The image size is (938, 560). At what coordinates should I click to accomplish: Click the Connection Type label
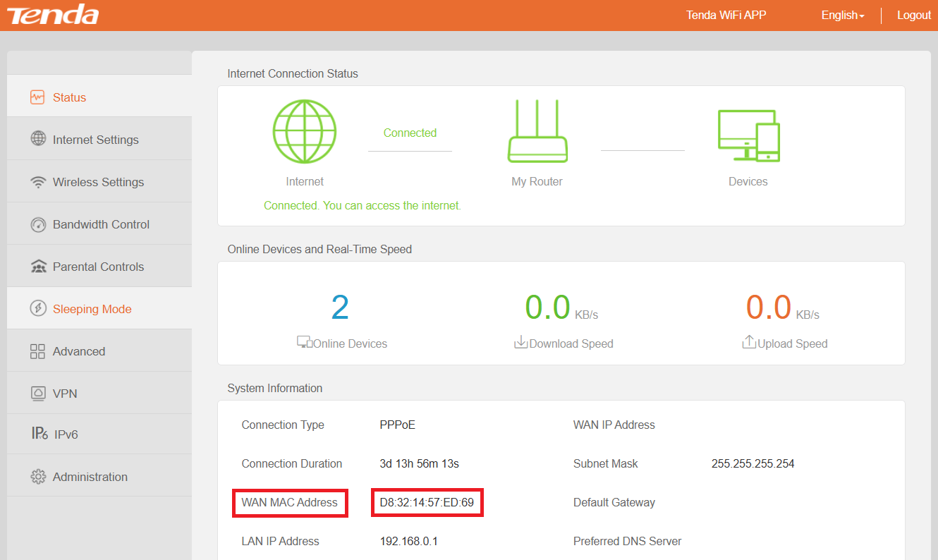click(x=283, y=425)
